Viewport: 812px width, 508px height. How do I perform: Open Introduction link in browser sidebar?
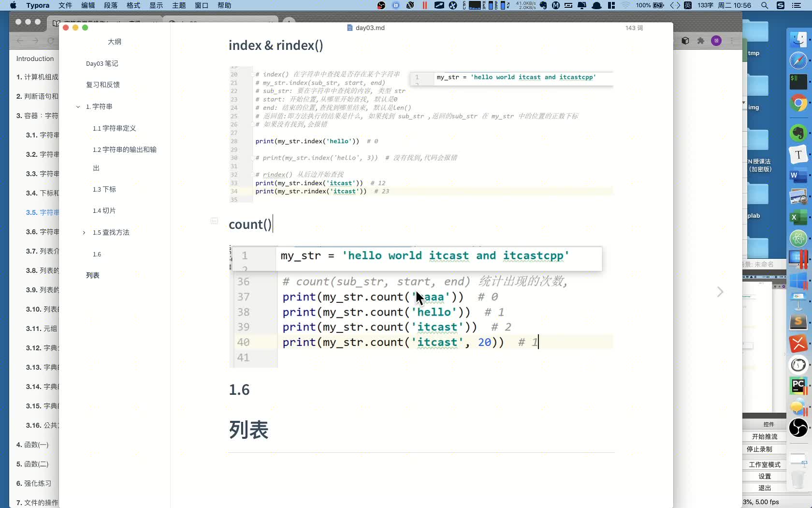(x=35, y=59)
